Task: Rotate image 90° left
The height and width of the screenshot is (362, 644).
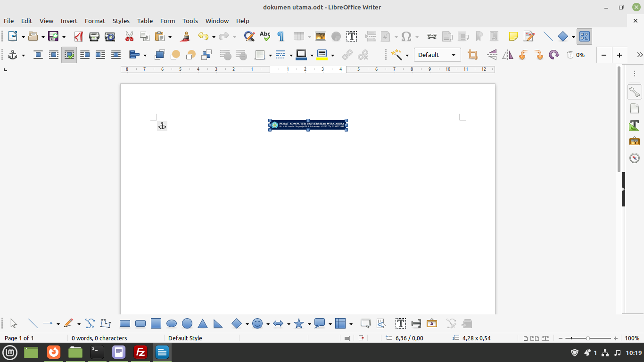Action: click(523, 55)
